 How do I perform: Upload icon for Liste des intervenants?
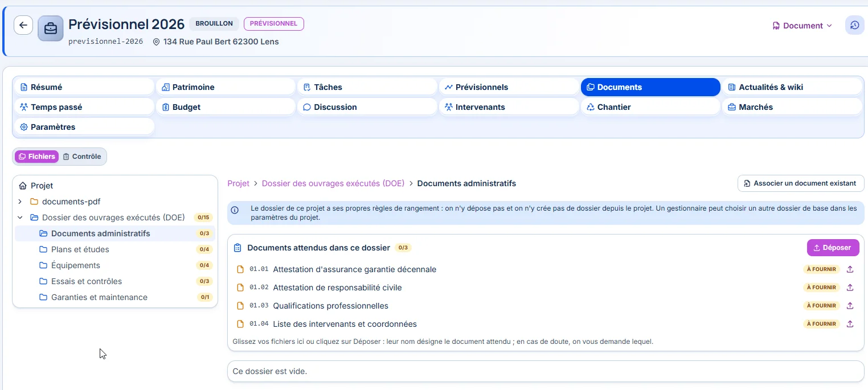(x=850, y=324)
